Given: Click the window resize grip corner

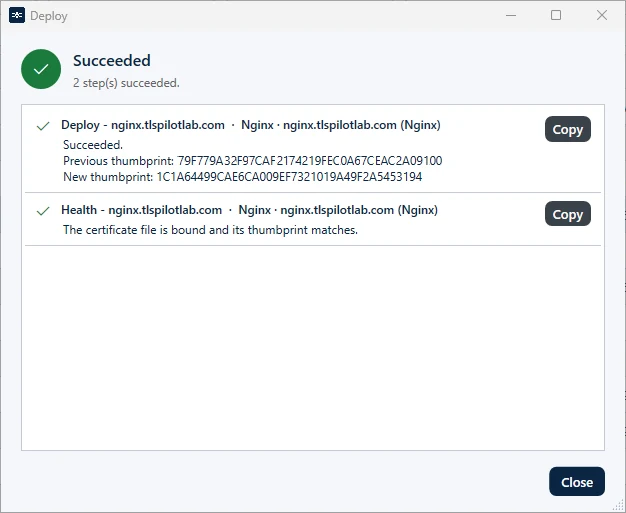Looking at the screenshot, I should (618, 505).
